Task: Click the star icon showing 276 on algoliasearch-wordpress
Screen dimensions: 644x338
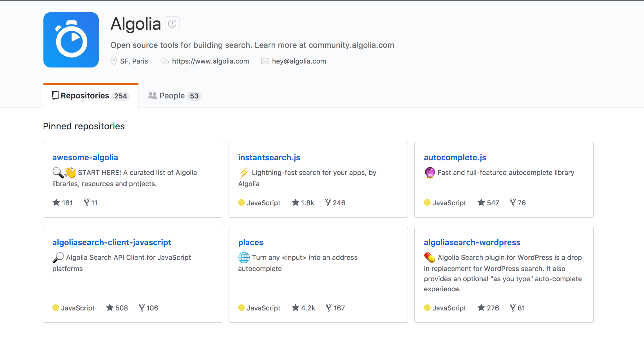Action: pyautogui.click(x=481, y=307)
